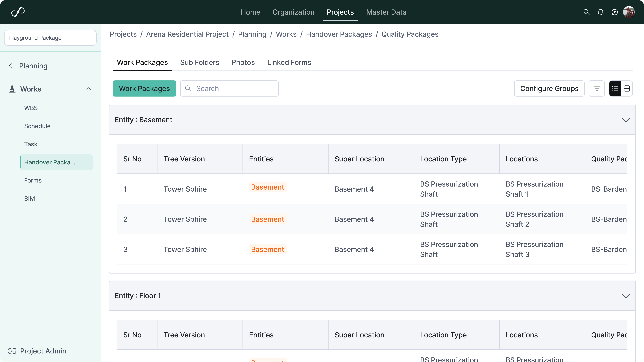Switch to the Sub Folders tab
This screenshot has height=362, width=644.
pos(199,62)
